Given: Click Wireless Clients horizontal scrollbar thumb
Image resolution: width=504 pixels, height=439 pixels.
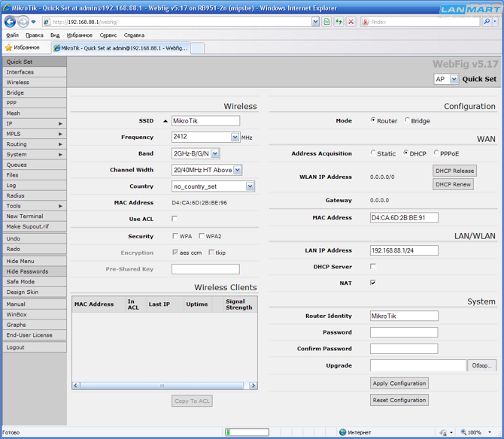Looking at the screenshot, I should [162, 386].
